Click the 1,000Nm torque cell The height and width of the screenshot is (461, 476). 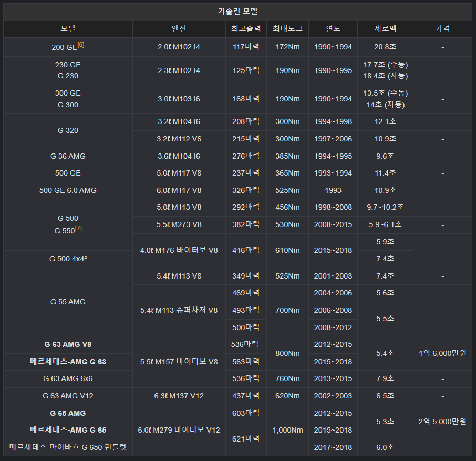click(x=287, y=431)
